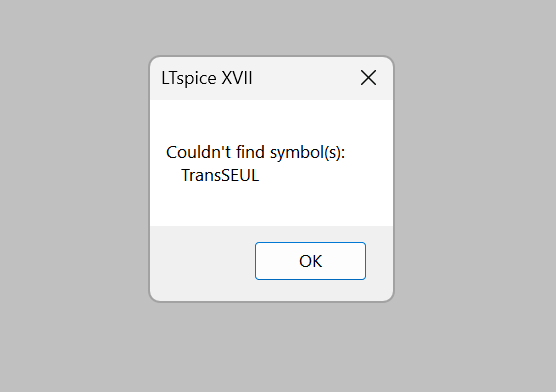Click the TransSEUL symbol name
This screenshot has width=556, height=392.
click(x=220, y=175)
